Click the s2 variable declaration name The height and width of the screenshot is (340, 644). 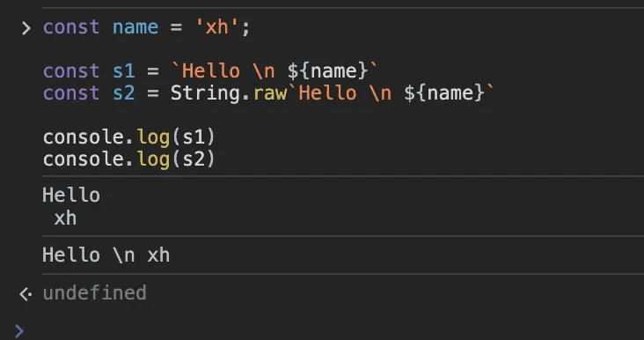click(124, 93)
